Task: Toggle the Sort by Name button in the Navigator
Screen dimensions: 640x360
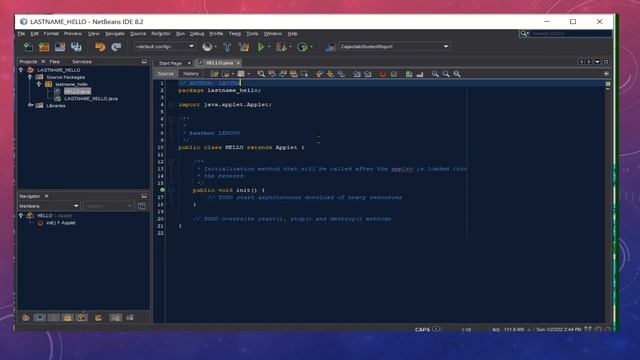Action: click(116, 318)
